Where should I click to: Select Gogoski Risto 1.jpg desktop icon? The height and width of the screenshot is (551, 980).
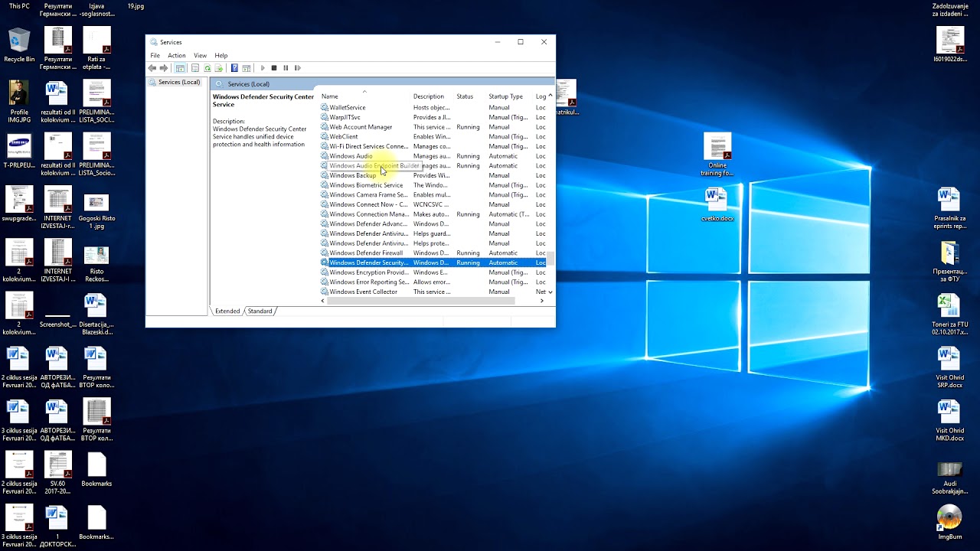(x=96, y=212)
